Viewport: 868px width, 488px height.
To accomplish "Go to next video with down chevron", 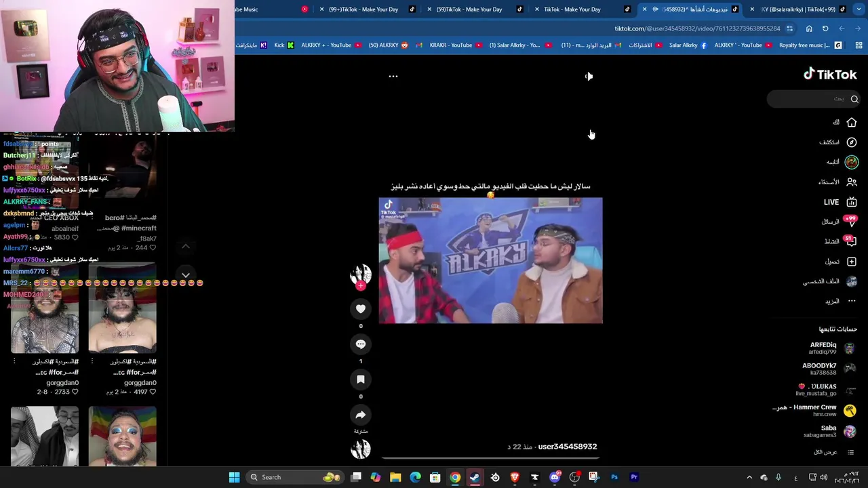I will coord(186,275).
